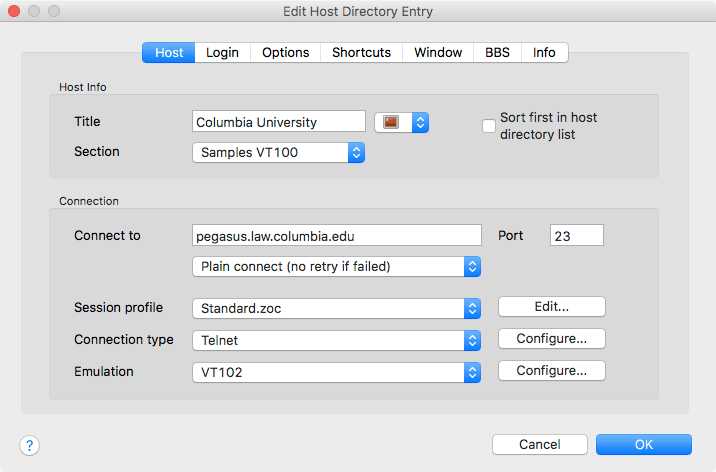
Task: Open the host icon picker popup
Action: click(x=401, y=122)
